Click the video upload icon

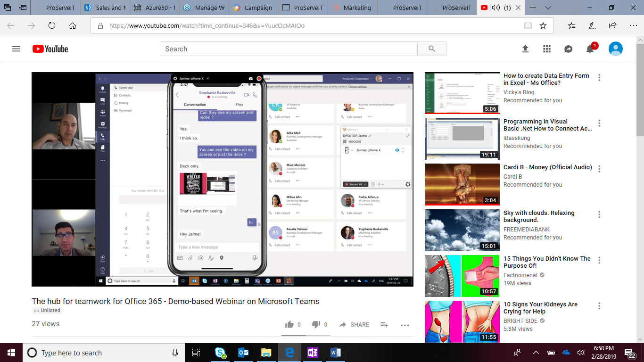525,49
